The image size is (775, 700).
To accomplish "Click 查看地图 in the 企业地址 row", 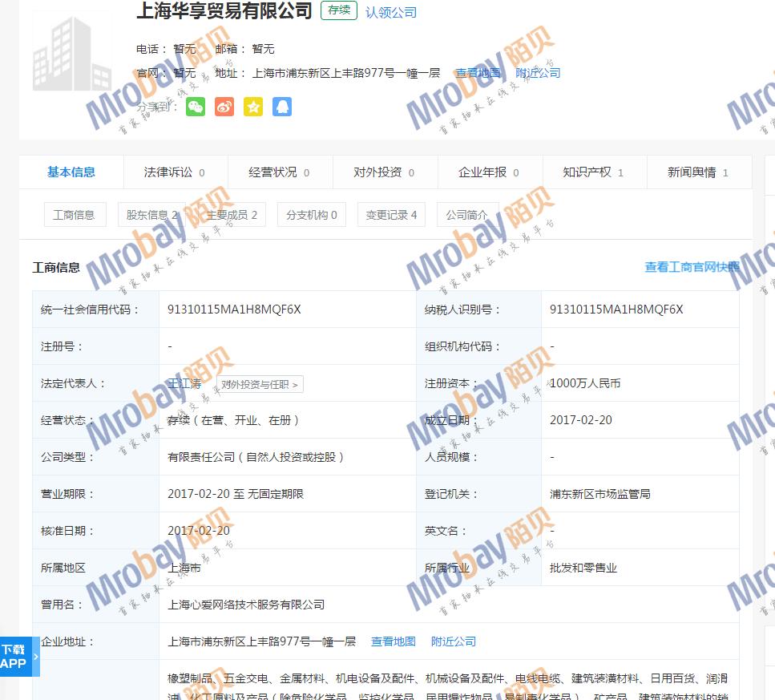I will (x=394, y=641).
